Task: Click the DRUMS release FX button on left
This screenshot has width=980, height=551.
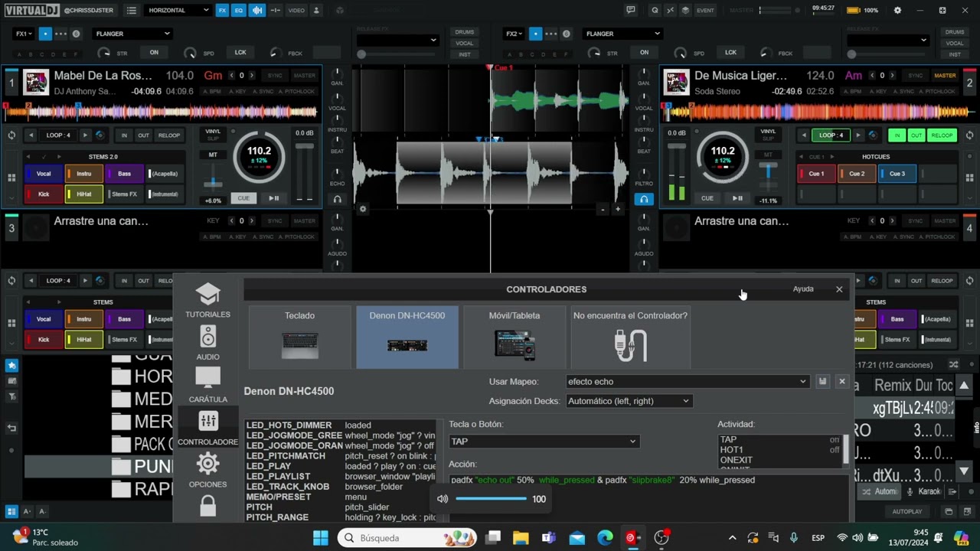Action: coord(465,32)
